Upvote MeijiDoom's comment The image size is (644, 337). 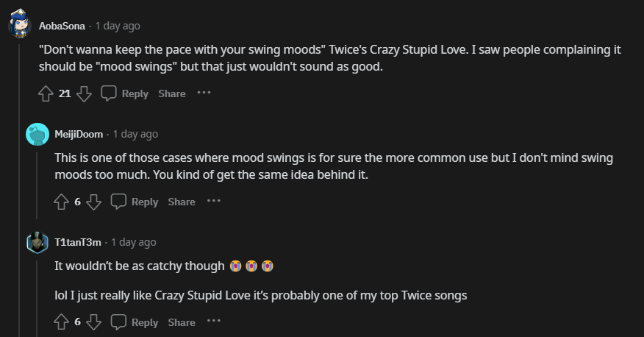pos(62,202)
